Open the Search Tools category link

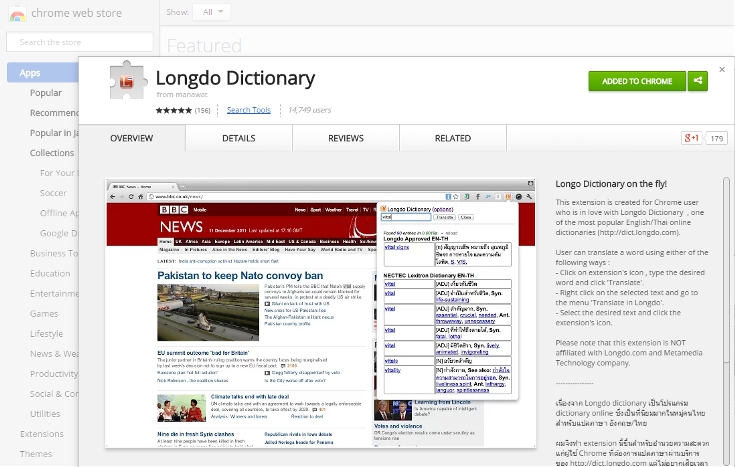pyautogui.click(x=249, y=110)
